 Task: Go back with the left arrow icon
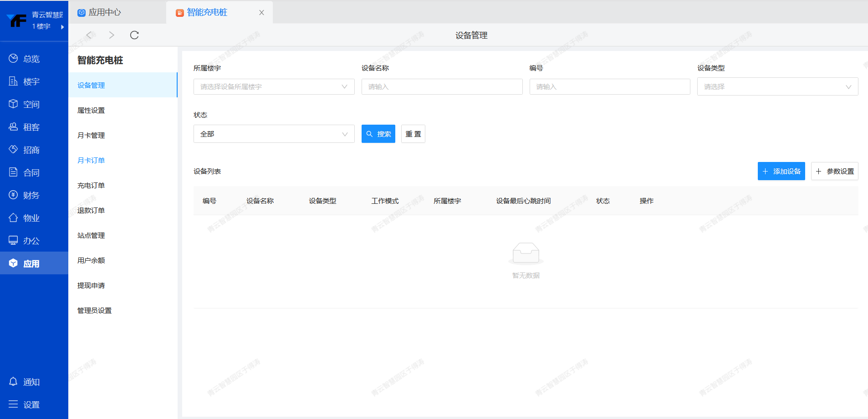(89, 35)
